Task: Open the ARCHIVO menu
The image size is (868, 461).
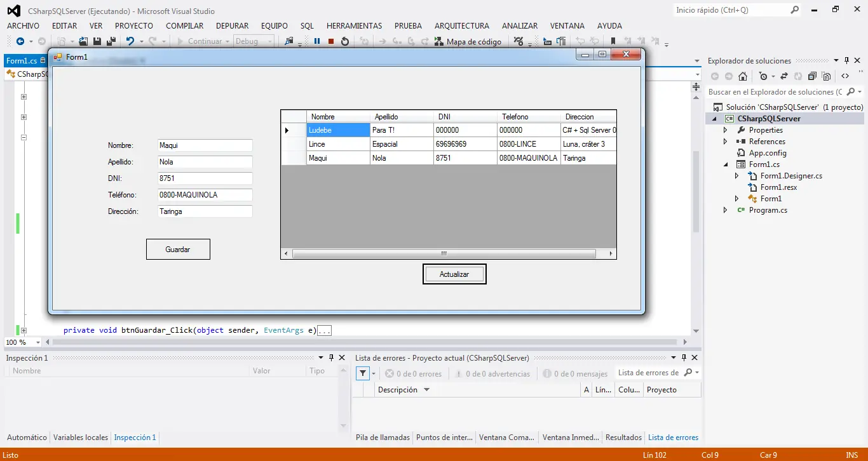Action: tap(24, 26)
